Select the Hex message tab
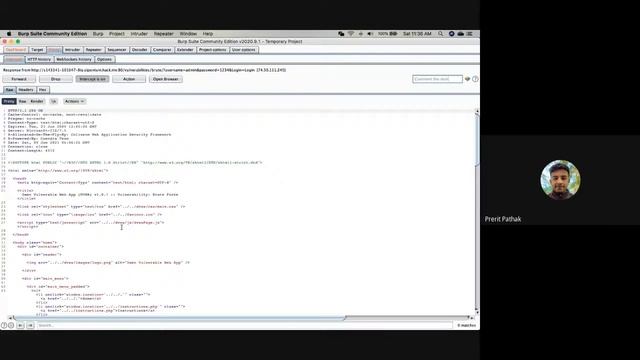The image size is (640, 360). click(x=42, y=90)
